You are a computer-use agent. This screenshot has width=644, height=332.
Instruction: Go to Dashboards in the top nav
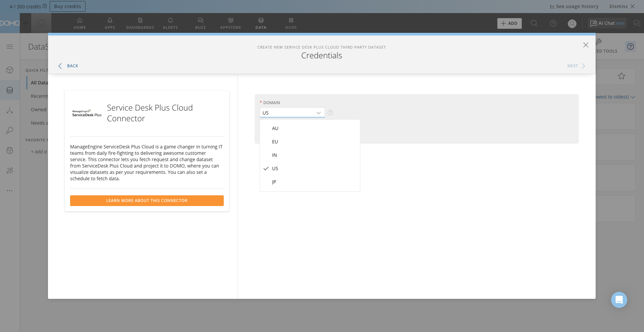(140, 23)
